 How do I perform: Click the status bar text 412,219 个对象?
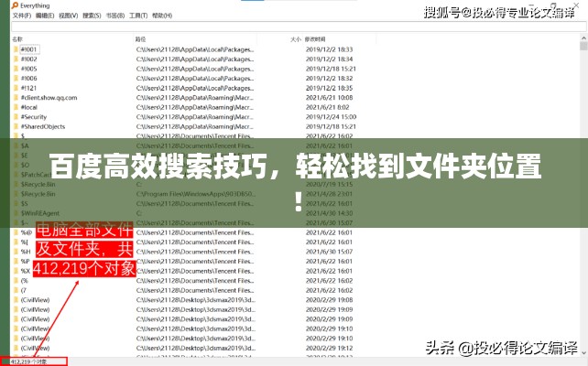click(28, 361)
